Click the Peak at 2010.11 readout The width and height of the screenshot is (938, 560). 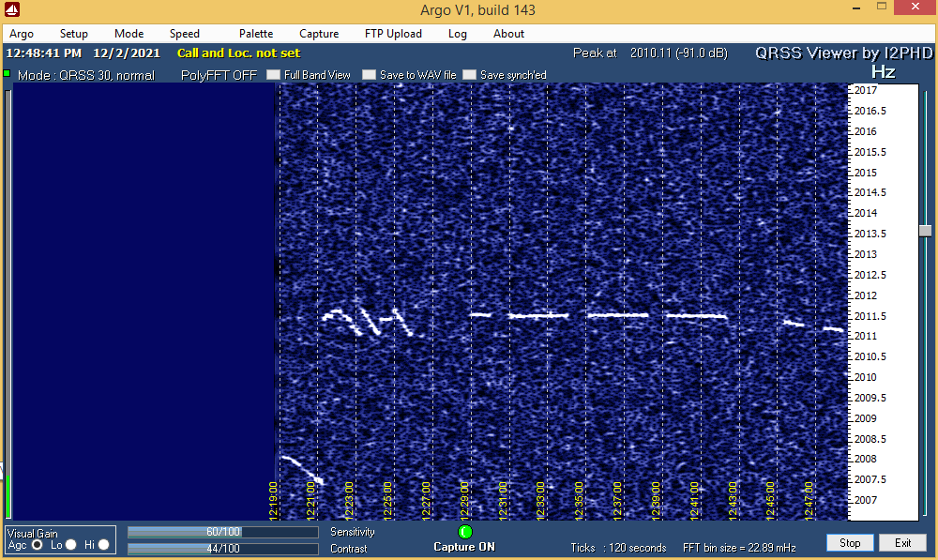(x=650, y=53)
